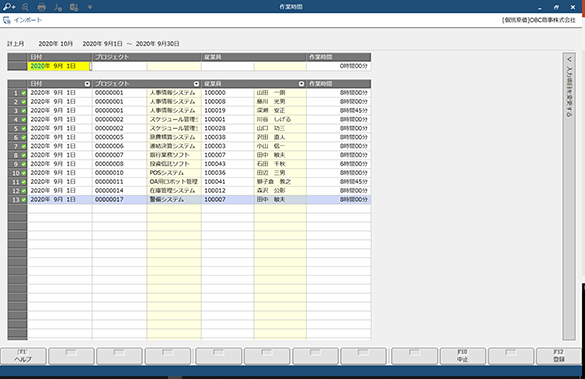Click the 0時間00分 work time input field

pos(339,66)
